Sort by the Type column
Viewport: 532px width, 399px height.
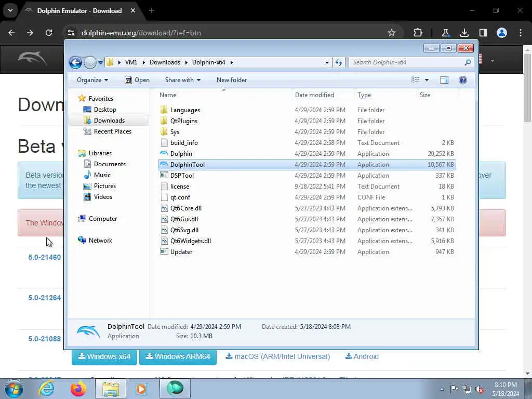[364, 95]
